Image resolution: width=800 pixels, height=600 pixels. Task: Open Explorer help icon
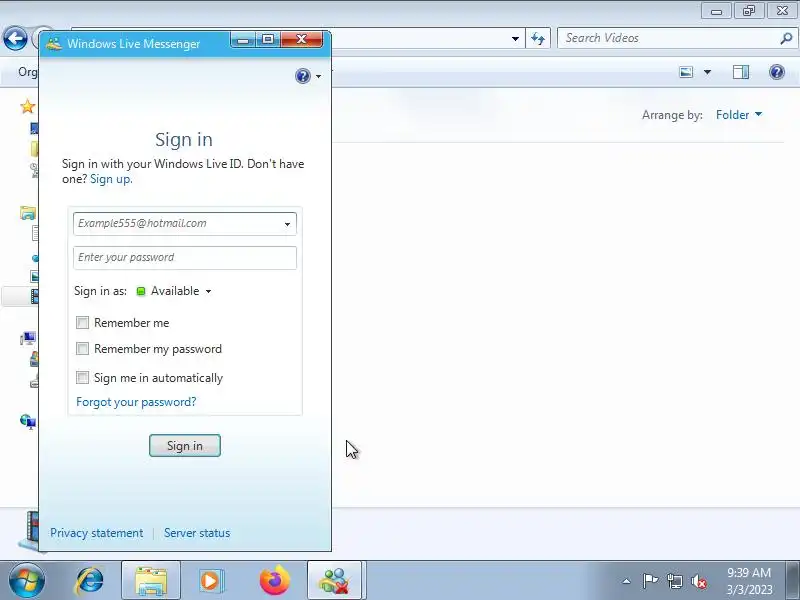(x=777, y=72)
